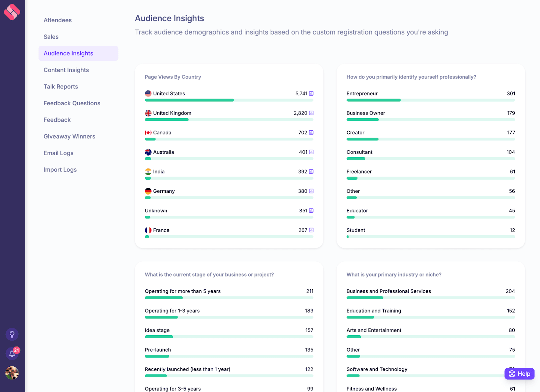Viewport: 540px width, 392px height.
Task: Click the Help button
Action: [x=519, y=374]
